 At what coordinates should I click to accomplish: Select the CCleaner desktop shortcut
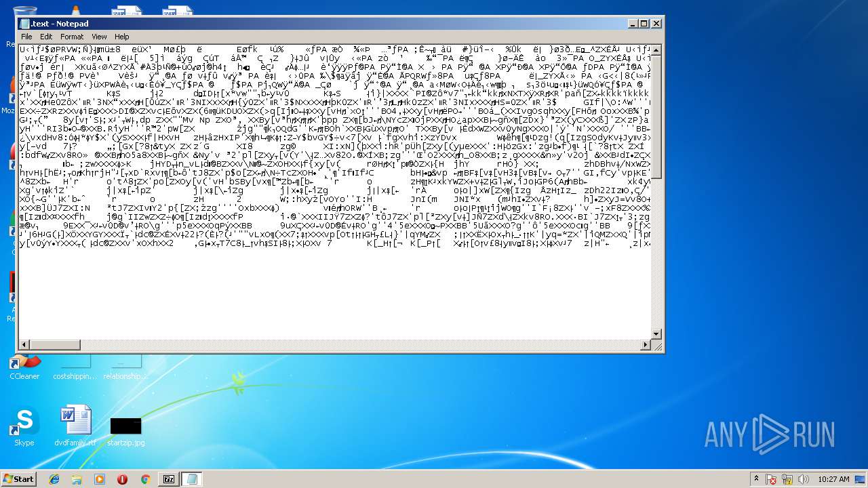[24, 367]
